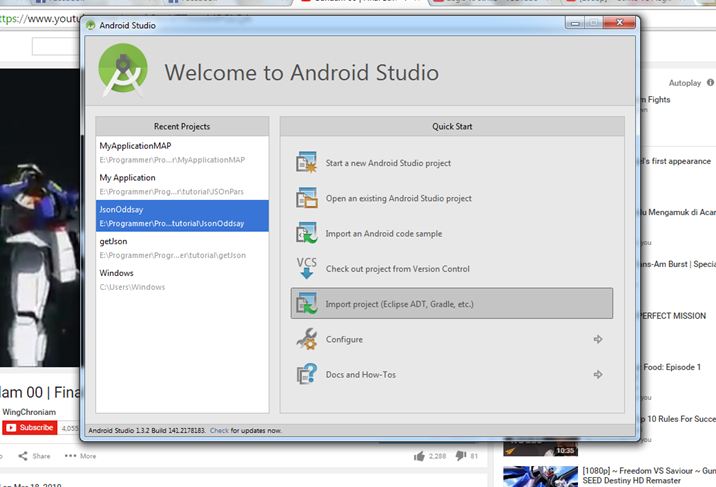The height and width of the screenshot is (487, 716).
Task: Click the thumbs down dislike icon on YouTube
Action: click(x=461, y=456)
